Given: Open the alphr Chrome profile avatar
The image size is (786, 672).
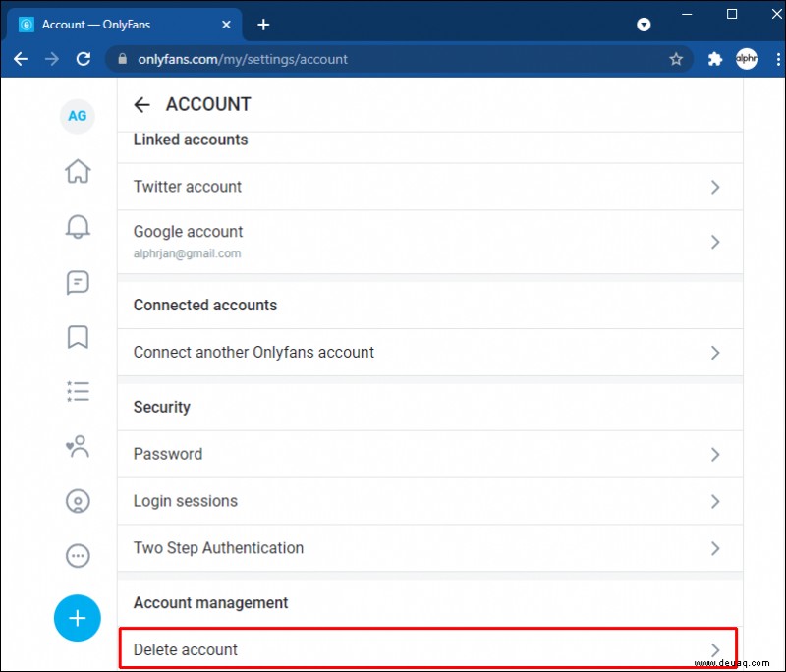Looking at the screenshot, I should tap(747, 59).
